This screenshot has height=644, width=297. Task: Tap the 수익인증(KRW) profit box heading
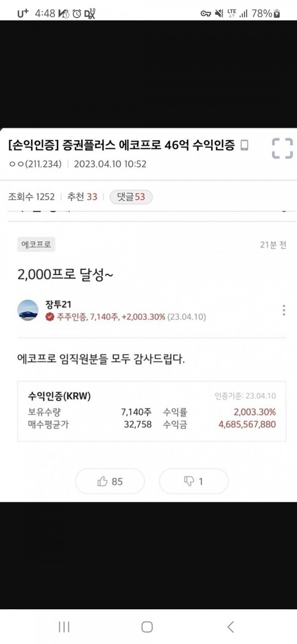click(x=59, y=396)
